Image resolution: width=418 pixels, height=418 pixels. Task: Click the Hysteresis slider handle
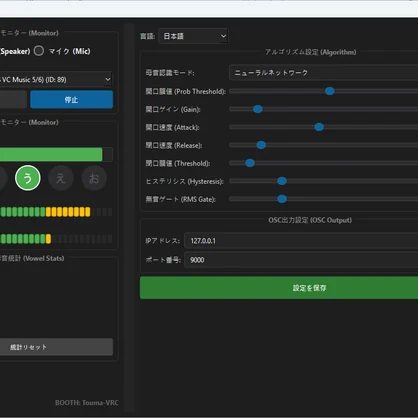click(282, 181)
